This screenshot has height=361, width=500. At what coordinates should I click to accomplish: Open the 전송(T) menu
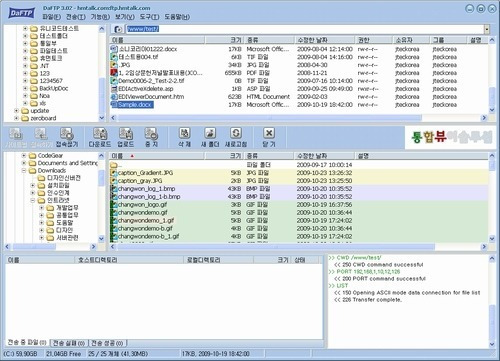coord(76,17)
